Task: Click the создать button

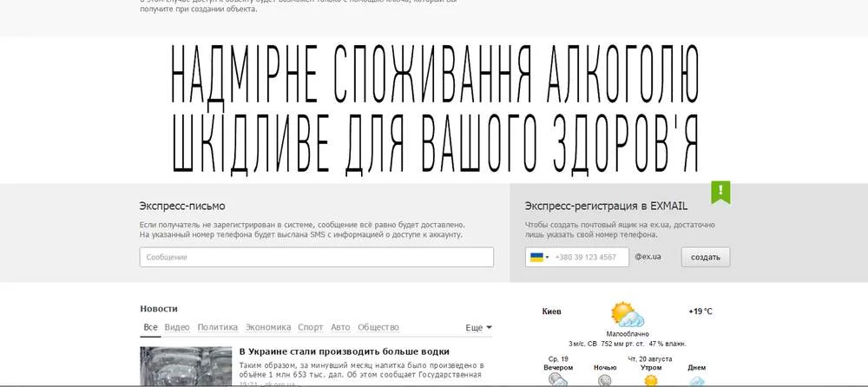Action: (705, 257)
